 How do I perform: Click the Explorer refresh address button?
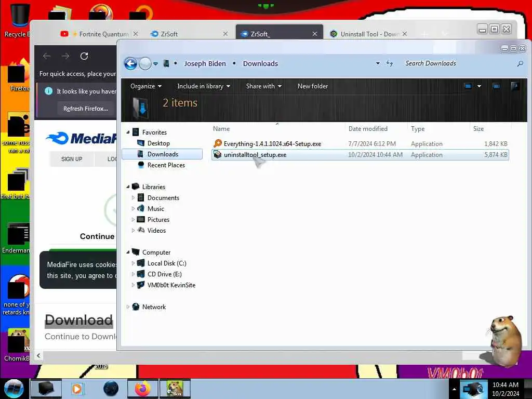coord(390,63)
